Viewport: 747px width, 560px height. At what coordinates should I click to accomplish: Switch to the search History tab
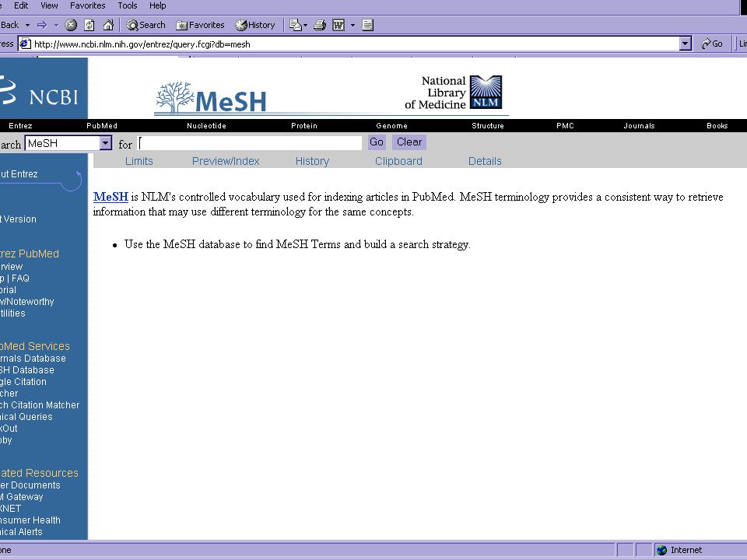point(312,161)
